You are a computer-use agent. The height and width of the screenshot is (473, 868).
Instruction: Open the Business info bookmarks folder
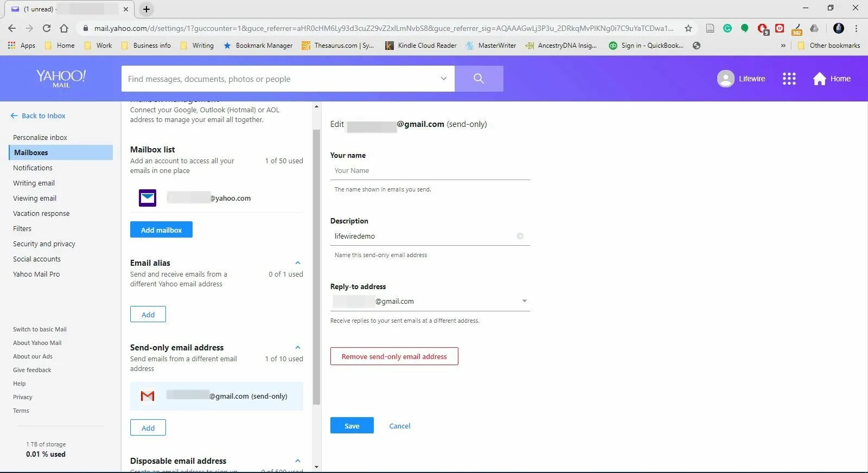(x=146, y=46)
